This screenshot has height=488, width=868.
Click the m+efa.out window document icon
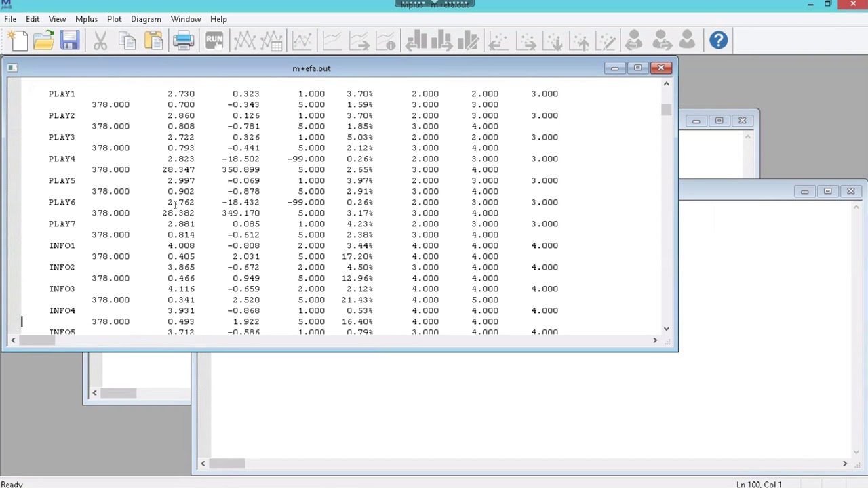click(x=13, y=68)
